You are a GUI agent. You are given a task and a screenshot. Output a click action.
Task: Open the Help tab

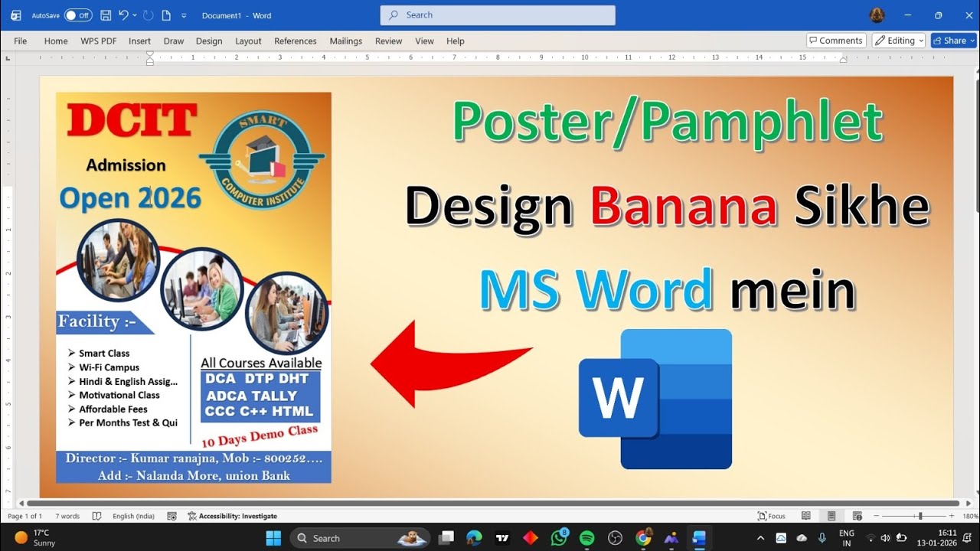(456, 41)
